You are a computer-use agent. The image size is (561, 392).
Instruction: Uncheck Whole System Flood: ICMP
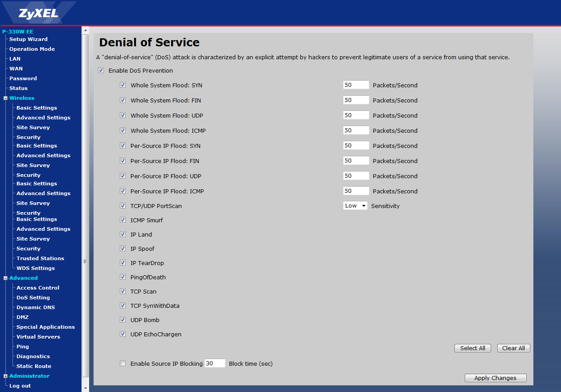pos(123,131)
